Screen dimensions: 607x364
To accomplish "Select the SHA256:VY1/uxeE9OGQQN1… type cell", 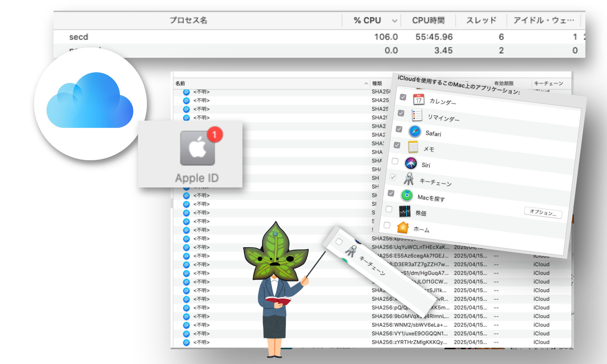I will click(x=410, y=333).
